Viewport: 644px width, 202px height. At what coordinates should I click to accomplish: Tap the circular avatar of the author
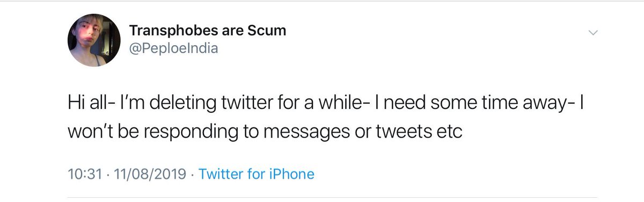coord(94,41)
